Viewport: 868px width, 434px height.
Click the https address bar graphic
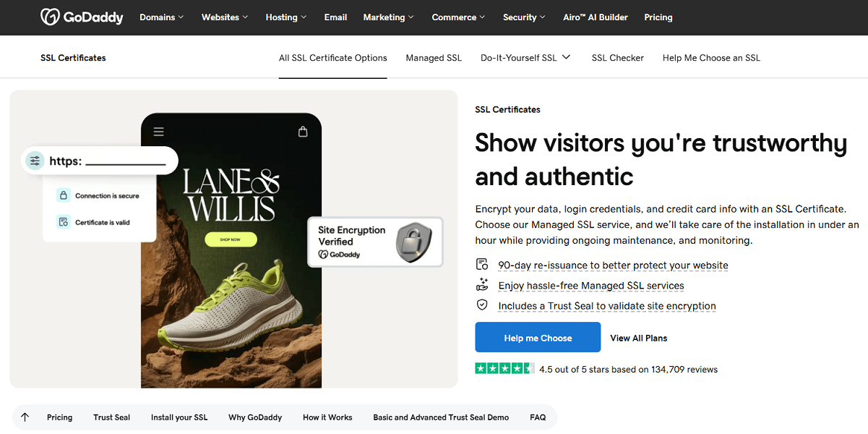click(x=100, y=161)
